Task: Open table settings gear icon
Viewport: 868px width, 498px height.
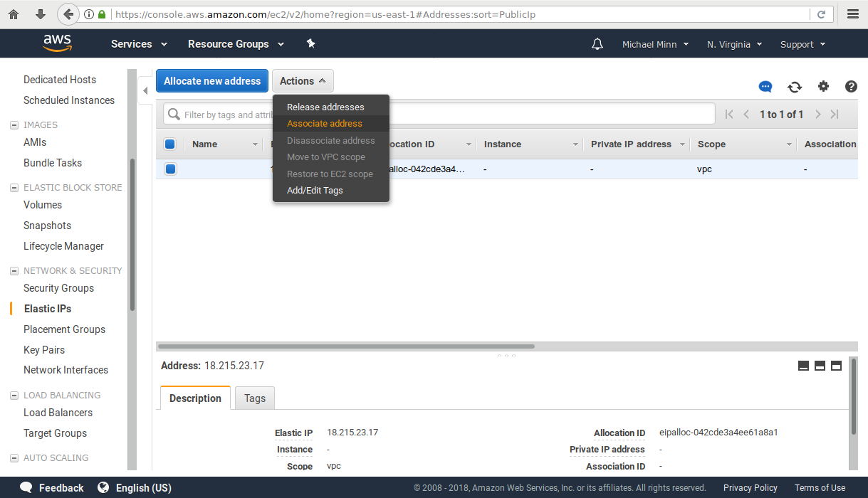Action: point(823,87)
